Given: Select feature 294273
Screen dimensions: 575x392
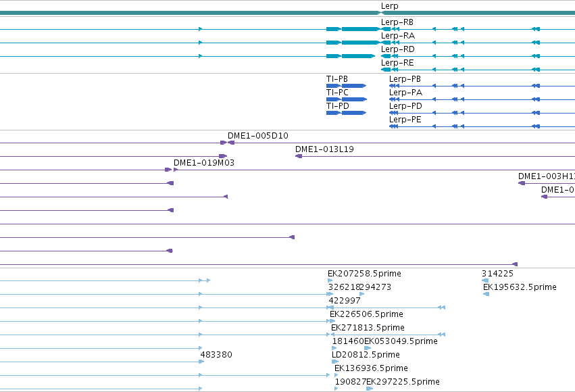Looking at the screenshot, I should (x=376, y=287).
